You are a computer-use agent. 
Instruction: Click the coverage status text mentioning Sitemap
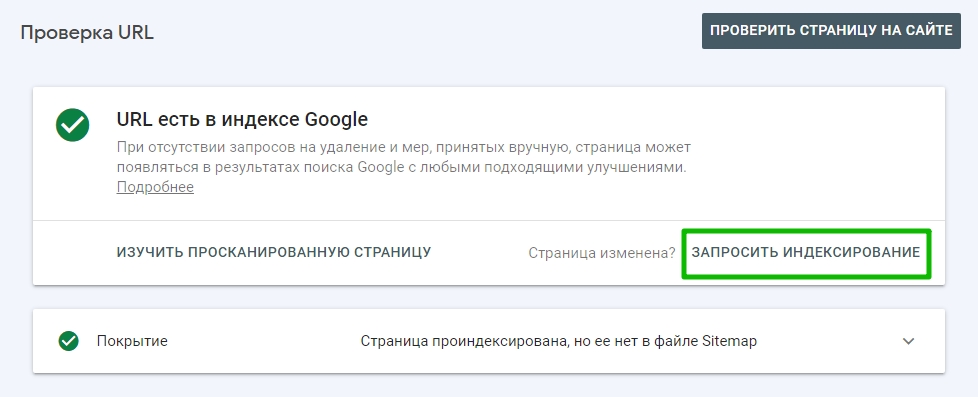tap(559, 341)
